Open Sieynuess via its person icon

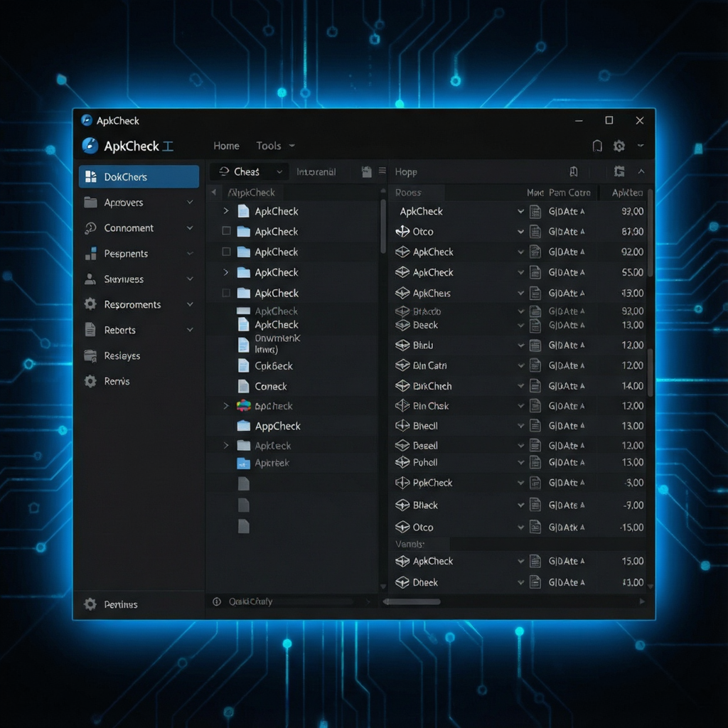pos(90,279)
